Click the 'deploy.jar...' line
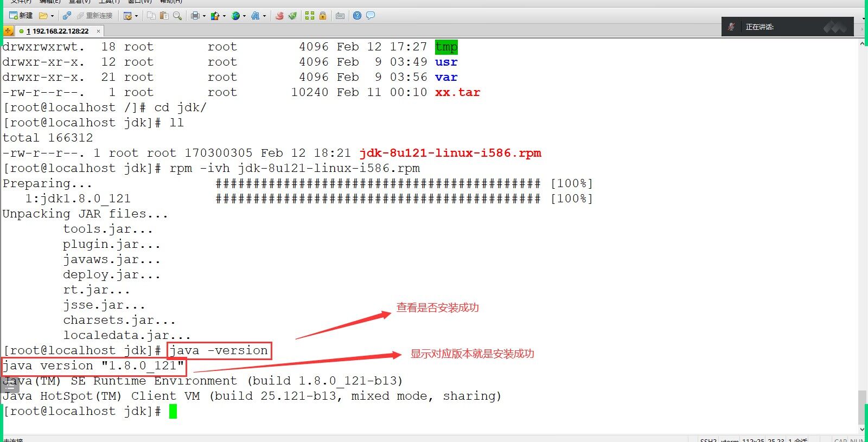The image size is (868, 442). pyautogui.click(x=112, y=275)
